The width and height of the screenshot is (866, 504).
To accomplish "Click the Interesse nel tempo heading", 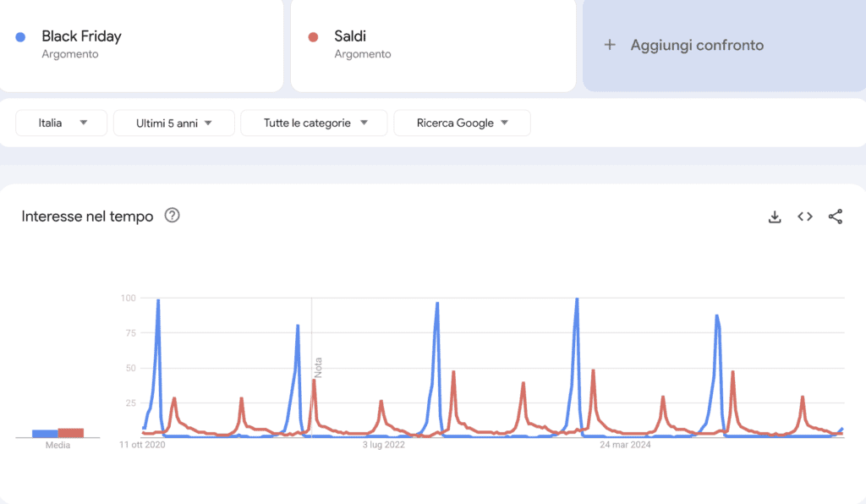I will pos(87,216).
